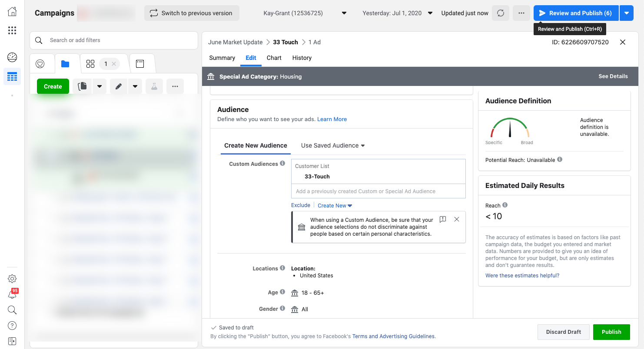Open the settings gear in sidebar
644x349 pixels.
click(x=12, y=279)
